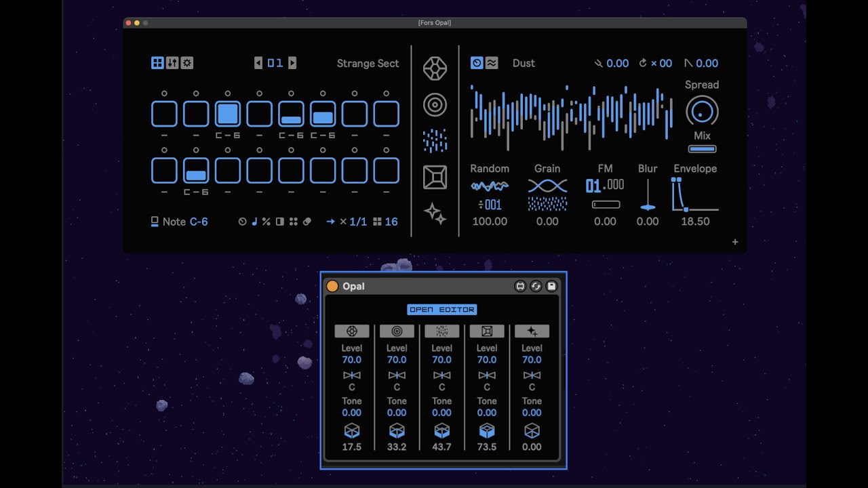Click the Mix slider bar under Spread

coord(702,149)
